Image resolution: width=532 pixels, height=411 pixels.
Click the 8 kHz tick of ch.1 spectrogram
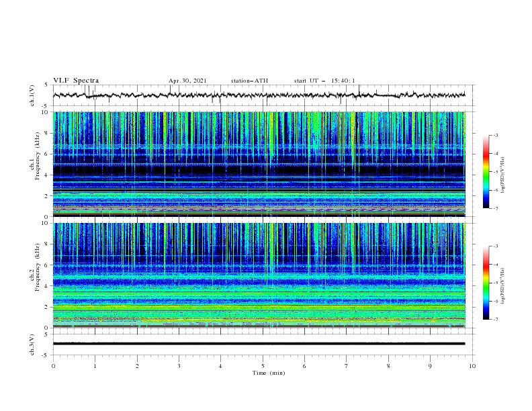pyautogui.click(x=46, y=133)
